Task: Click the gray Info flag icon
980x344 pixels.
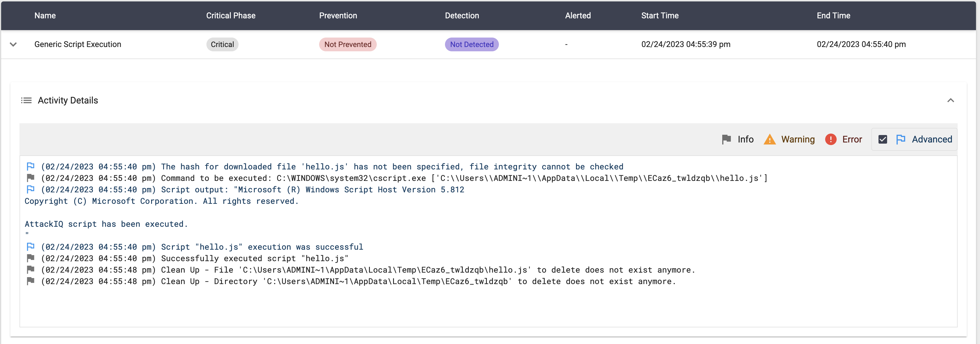Action: [726, 139]
